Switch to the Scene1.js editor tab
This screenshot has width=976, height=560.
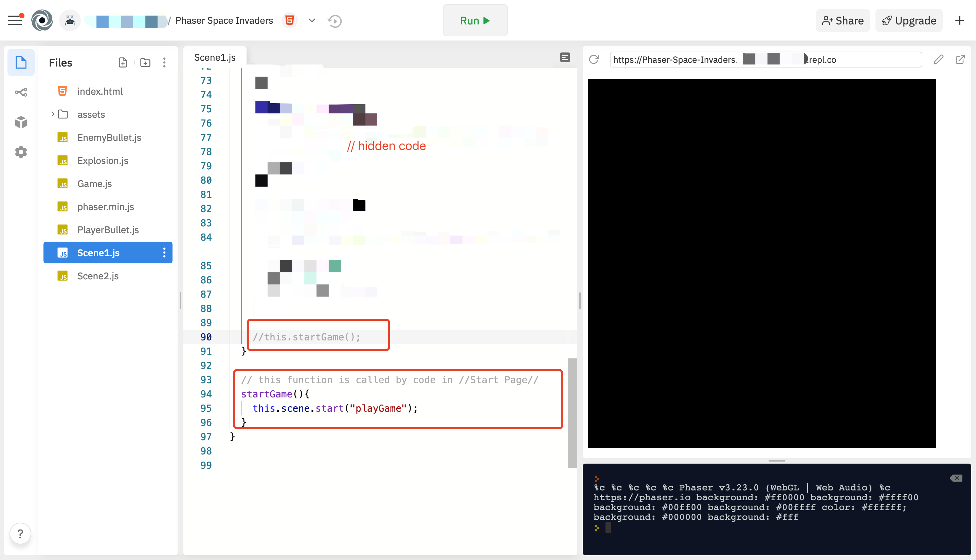click(x=215, y=58)
